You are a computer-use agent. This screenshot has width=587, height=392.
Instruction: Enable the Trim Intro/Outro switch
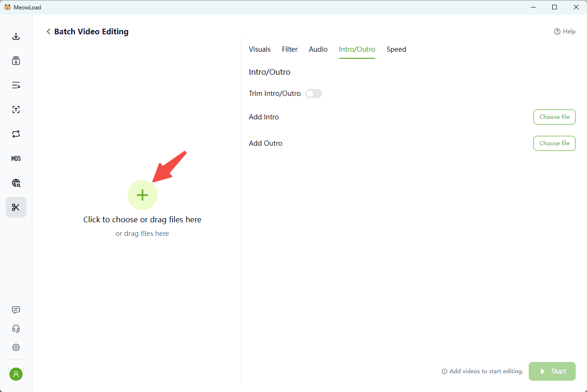[314, 94]
